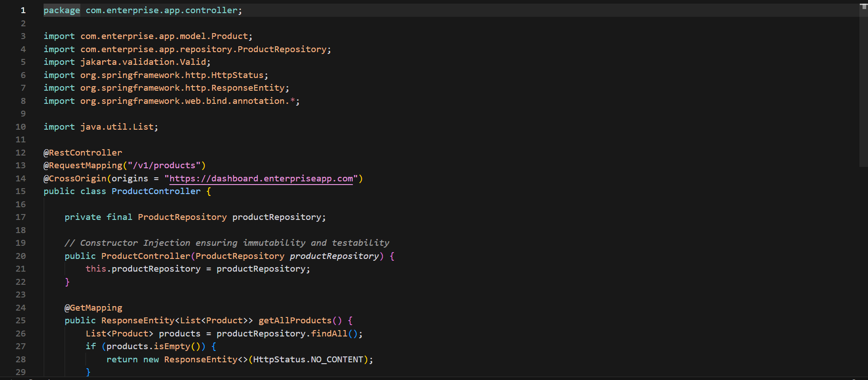Click the 'org.springframework.http.ResponseEntity' import text
Image resolution: width=868 pixels, height=380 pixels.
[182, 88]
